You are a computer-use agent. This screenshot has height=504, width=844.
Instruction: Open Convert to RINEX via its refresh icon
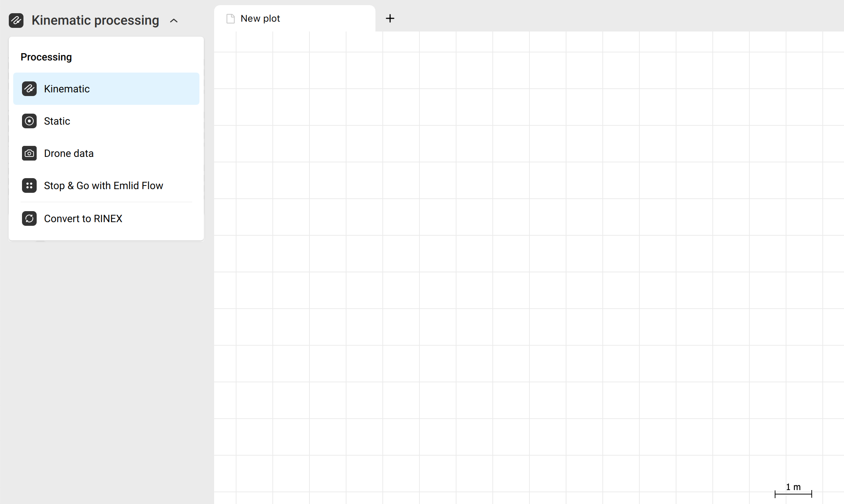[x=29, y=218]
